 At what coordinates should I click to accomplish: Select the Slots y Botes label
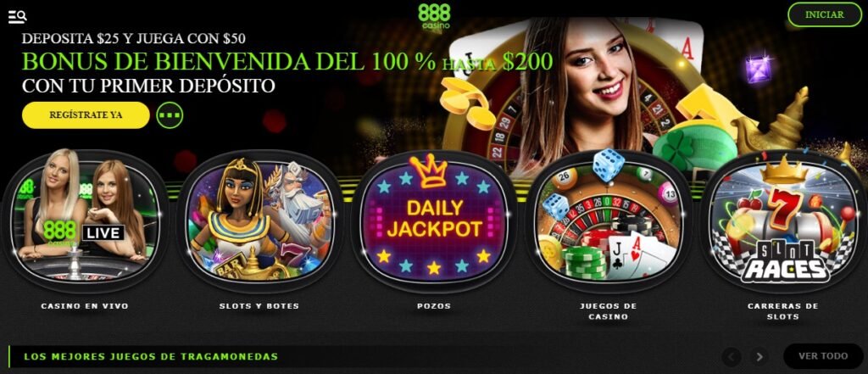click(259, 306)
